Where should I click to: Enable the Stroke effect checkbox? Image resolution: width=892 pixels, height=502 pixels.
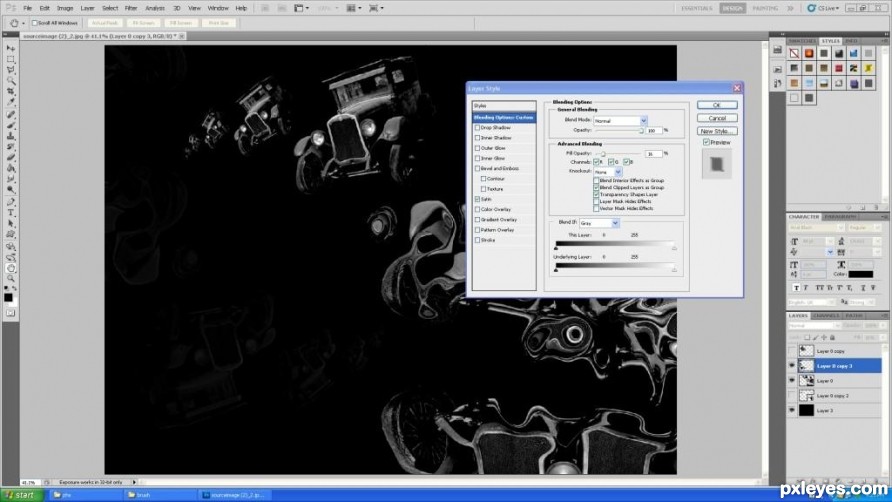(x=477, y=240)
